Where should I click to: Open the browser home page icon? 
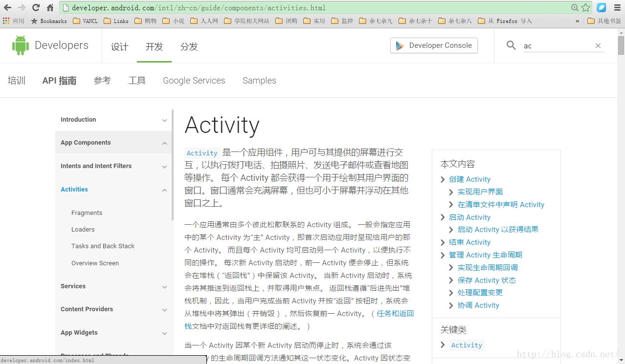50,7
